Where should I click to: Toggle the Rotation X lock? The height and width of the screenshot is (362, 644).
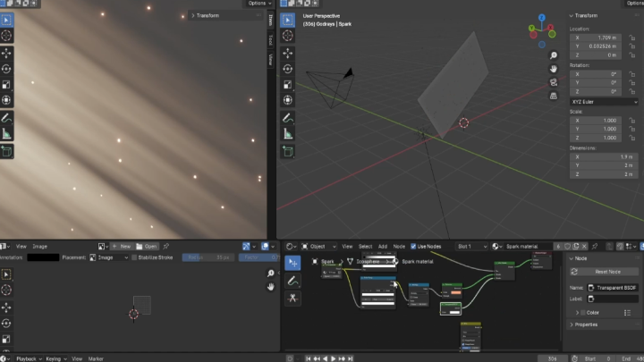[632, 74]
